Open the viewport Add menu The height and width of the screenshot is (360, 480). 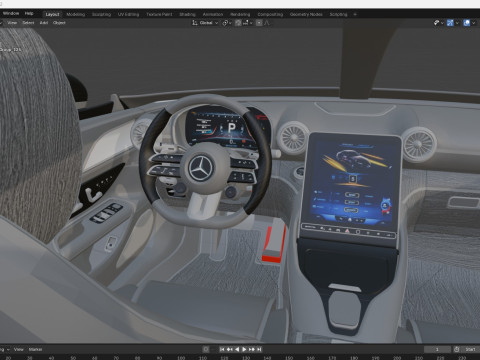[44, 23]
